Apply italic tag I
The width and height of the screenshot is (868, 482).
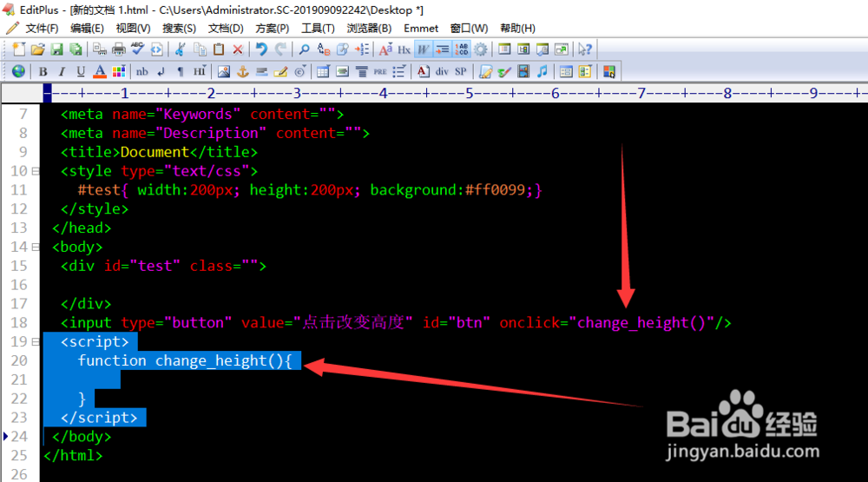point(62,71)
